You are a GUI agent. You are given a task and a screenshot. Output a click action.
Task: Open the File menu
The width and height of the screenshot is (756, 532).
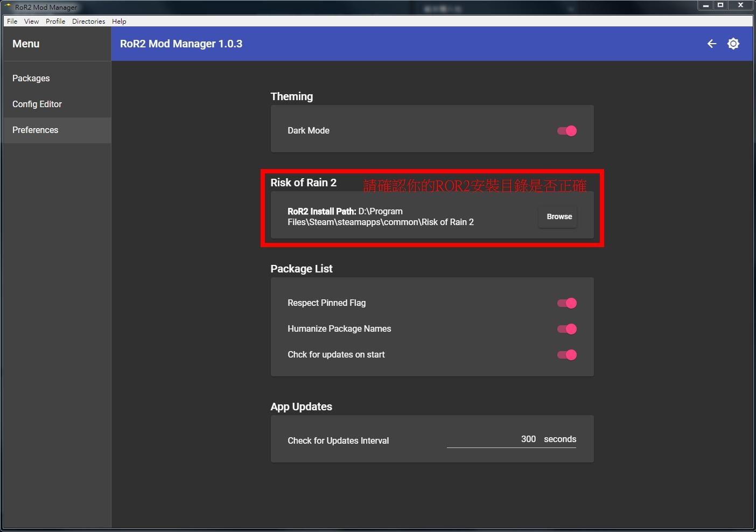coord(12,22)
